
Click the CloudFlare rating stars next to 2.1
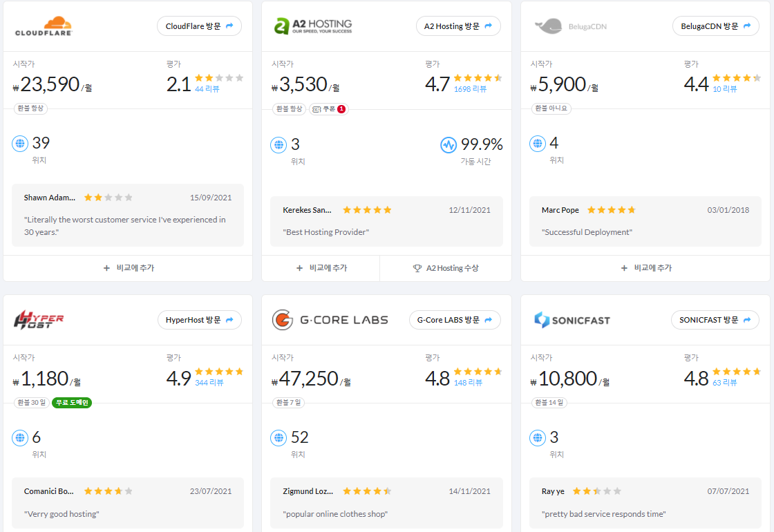pyautogui.click(x=219, y=78)
